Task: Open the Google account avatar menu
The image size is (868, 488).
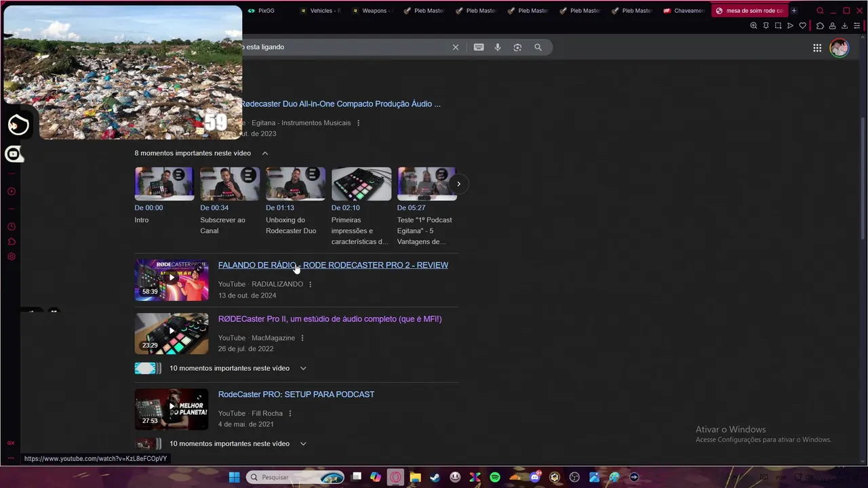Action: coord(840,47)
